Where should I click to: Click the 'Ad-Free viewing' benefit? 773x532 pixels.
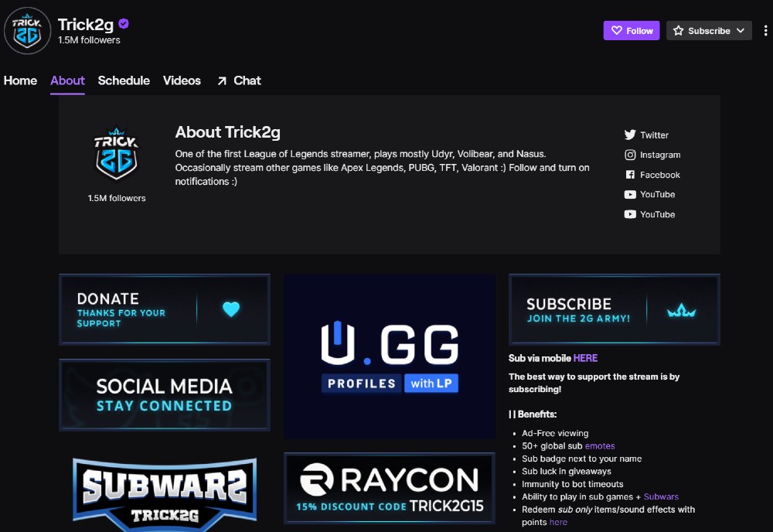tap(555, 433)
